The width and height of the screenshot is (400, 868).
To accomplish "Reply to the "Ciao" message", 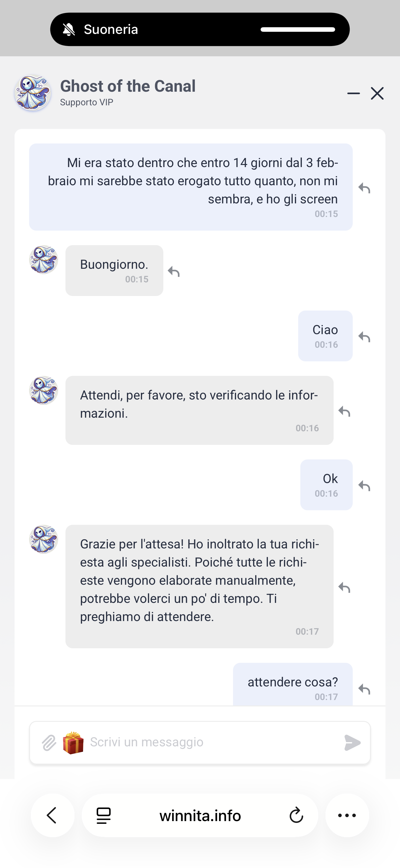I will [364, 337].
